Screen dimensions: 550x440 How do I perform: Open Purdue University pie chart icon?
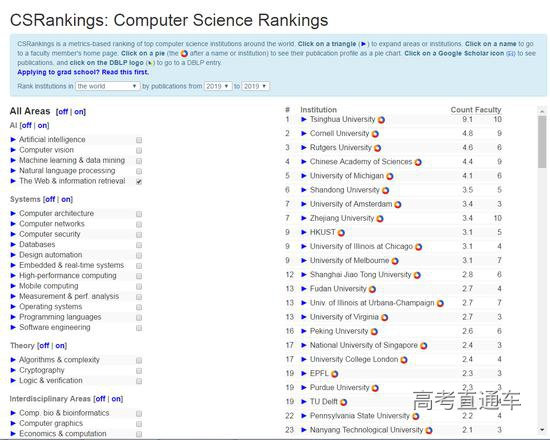(x=375, y=388)
